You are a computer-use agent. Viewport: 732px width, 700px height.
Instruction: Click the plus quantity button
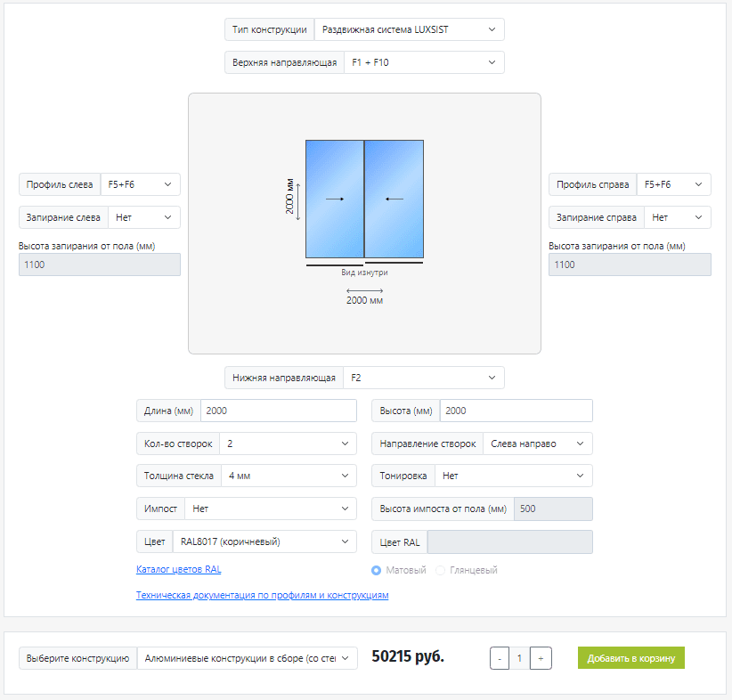click(541, 658)
